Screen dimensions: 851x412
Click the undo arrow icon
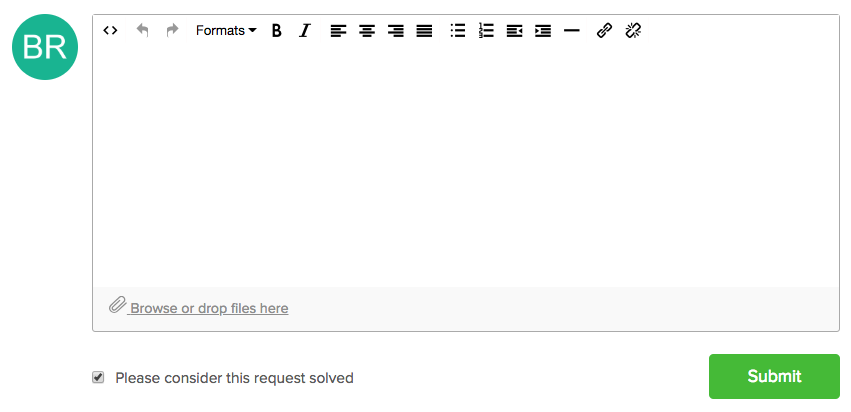coord(142,30)
